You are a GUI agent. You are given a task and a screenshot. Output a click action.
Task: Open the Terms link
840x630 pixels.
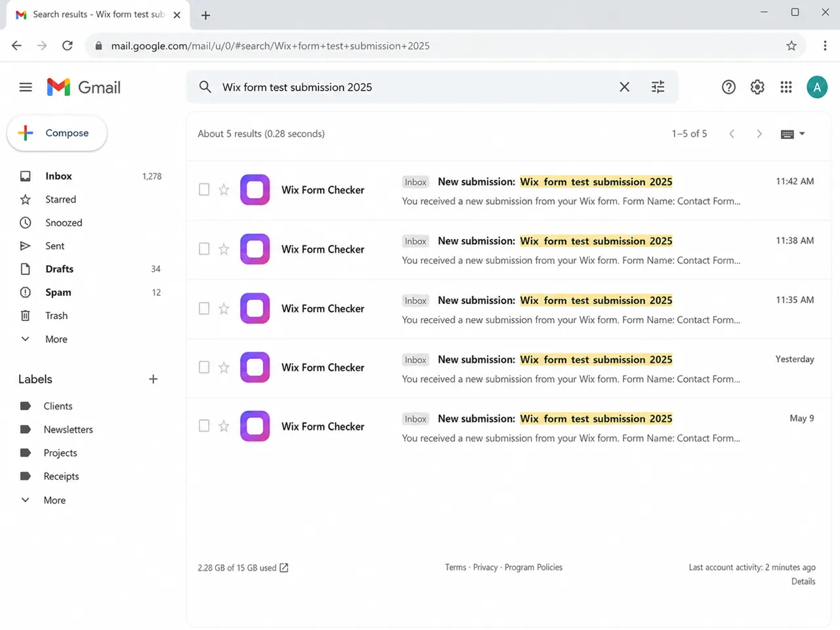pyautogui.click(x=455, y=568)
